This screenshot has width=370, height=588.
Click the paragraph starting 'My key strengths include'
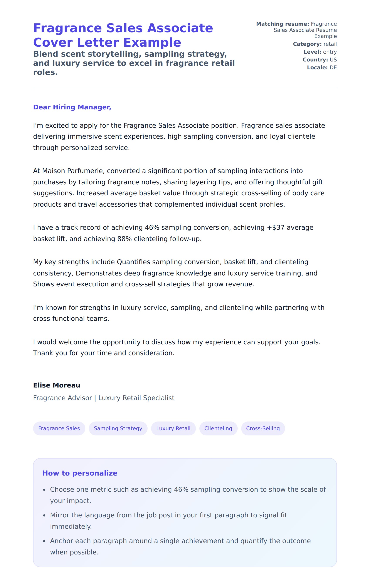pyautogui.click(x=175, y=273)
